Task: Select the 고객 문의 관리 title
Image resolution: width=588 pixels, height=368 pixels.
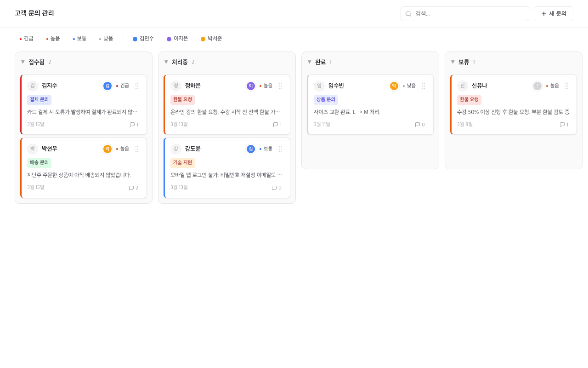Action: (x=34, y=13)
